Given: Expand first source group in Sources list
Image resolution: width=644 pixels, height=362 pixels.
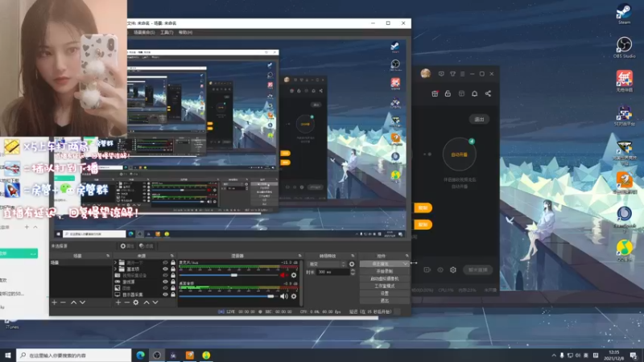Looking at the screenshot, I should coord(116,263).
